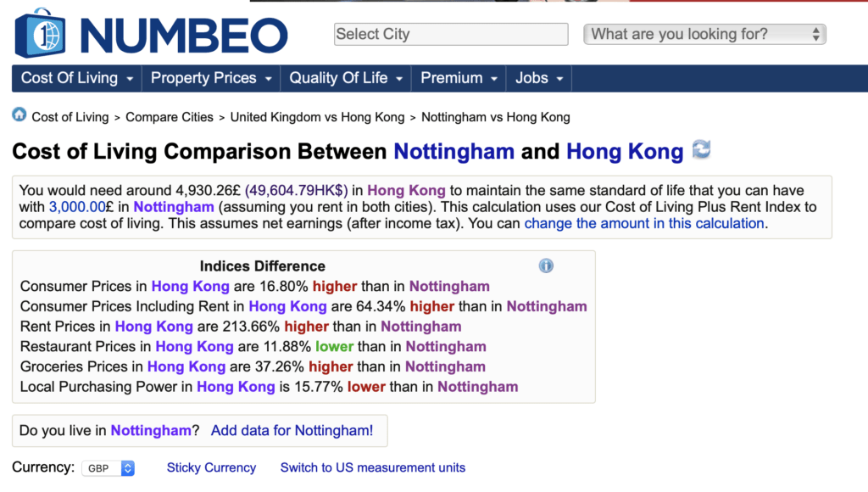
Task: Click the Select City search field
Action: point(451,34)
